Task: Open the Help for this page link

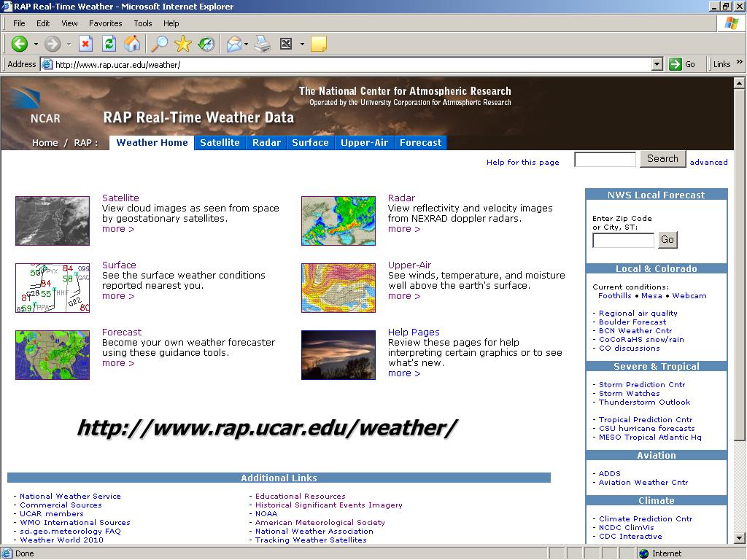Action: [522, 162]
